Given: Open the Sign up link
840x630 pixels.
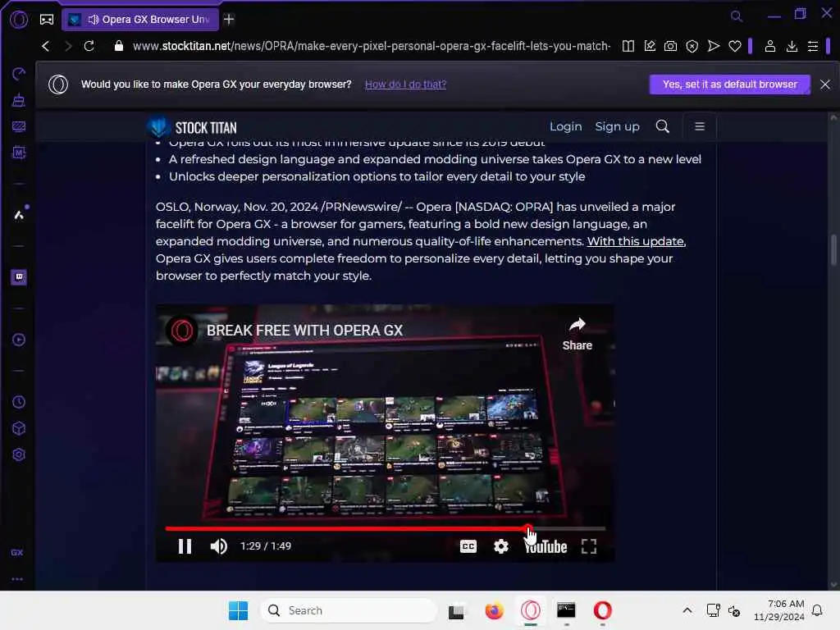Looking at the screenshot, I should pos(617,126).
